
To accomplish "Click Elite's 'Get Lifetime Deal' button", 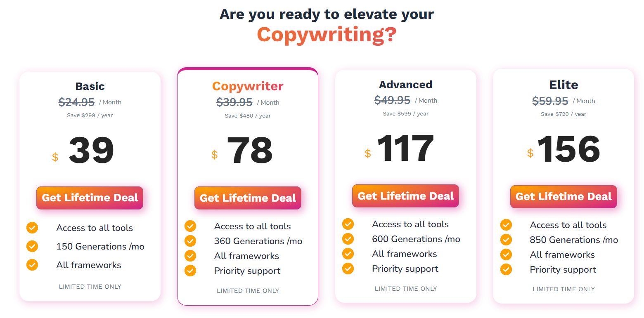I will pyautogui.click(x=563, y=197).
